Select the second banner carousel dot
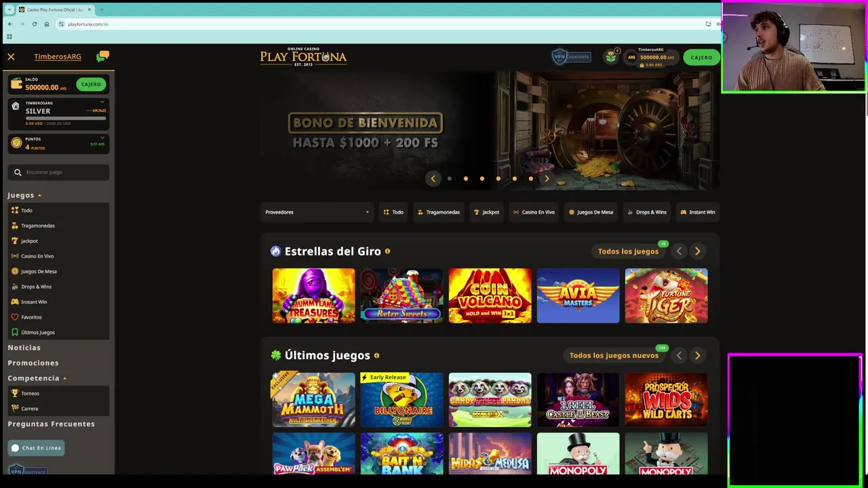 click(x=465, y=179)
